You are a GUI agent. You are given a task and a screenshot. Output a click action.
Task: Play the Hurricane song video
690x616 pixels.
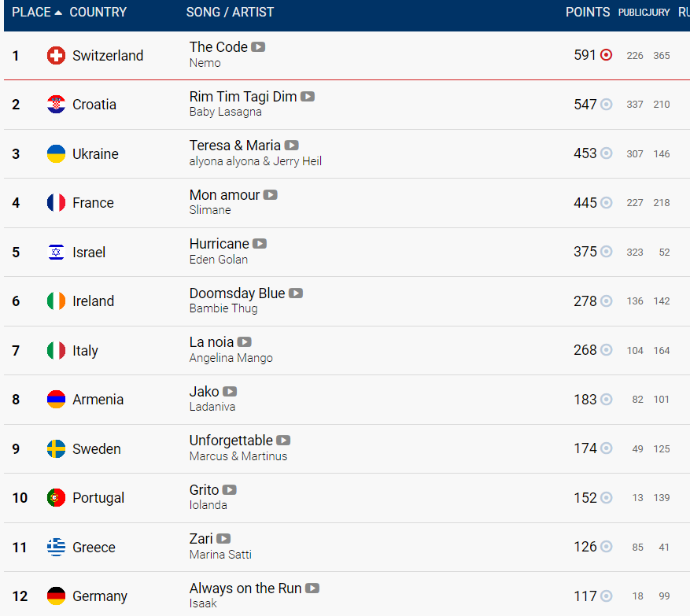(x=260, y=244)
